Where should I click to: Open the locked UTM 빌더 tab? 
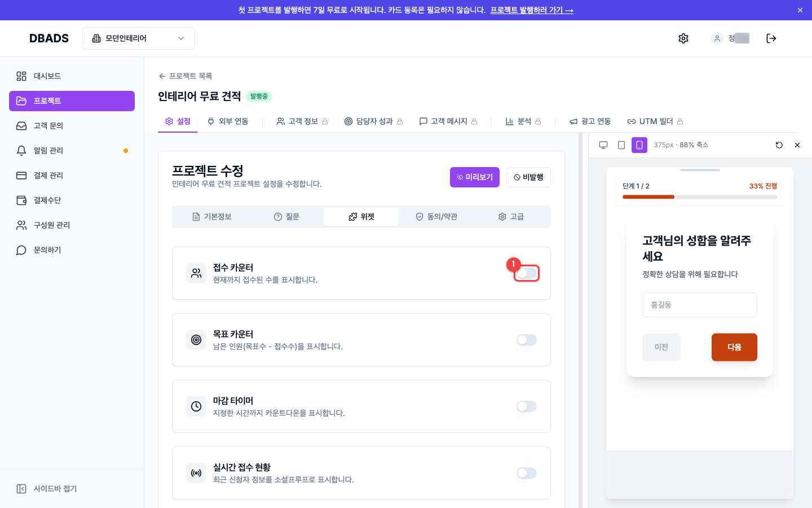(x=655, y=121)
